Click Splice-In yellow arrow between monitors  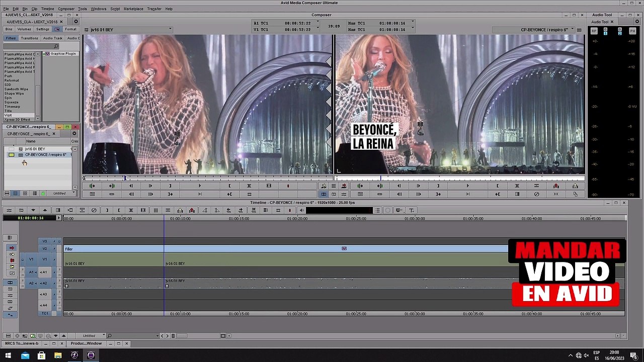tap(324, 186)
